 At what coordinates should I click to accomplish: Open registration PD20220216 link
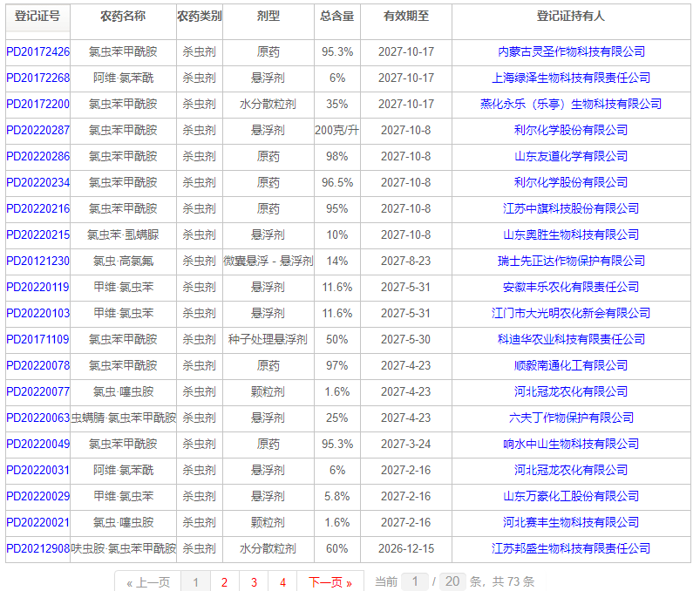click(x=38, y=209)
